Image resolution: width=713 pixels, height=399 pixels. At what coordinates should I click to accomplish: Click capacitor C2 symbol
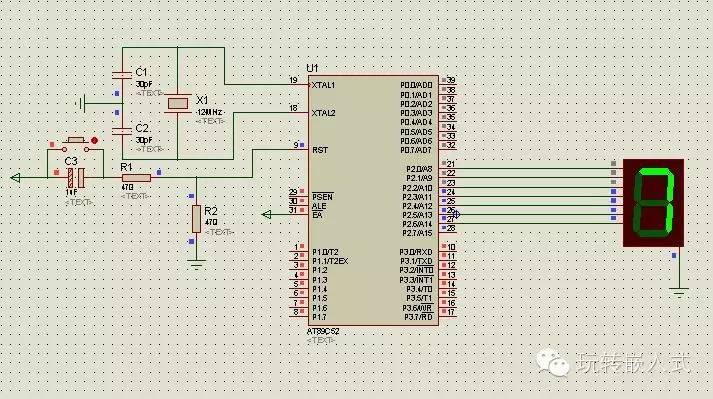pyautogui.click(x=122, y=131)
